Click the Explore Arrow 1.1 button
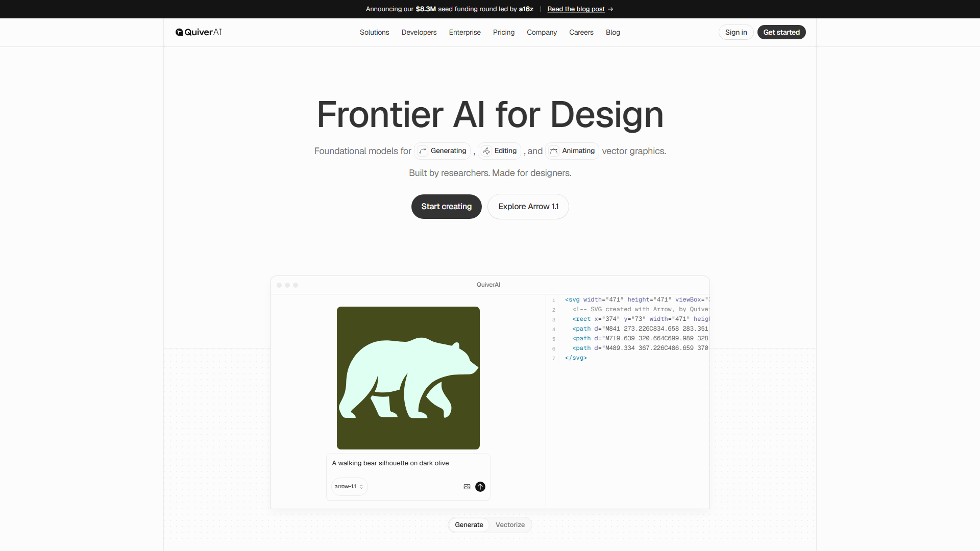 point(528,207)
